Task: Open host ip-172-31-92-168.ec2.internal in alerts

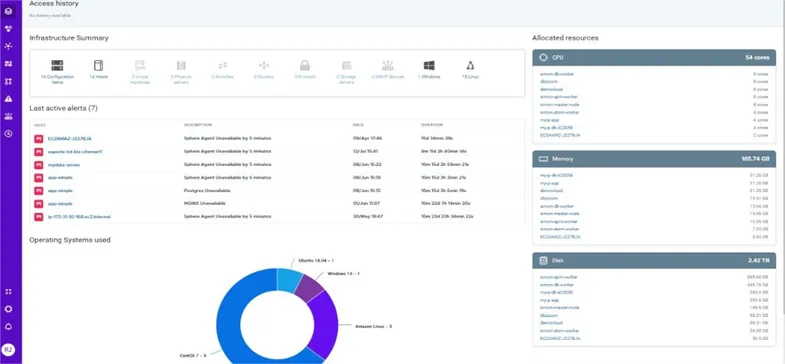Action: (79, 217)
